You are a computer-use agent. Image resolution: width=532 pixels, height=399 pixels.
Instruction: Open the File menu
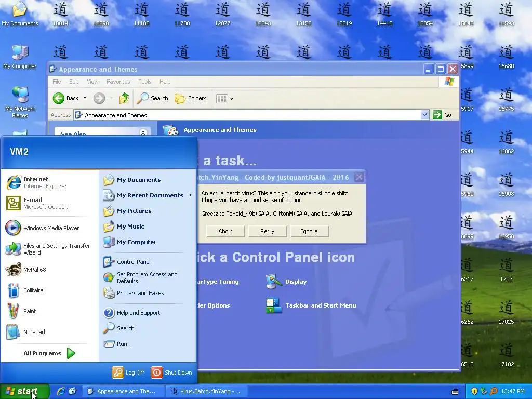point(57,82)
